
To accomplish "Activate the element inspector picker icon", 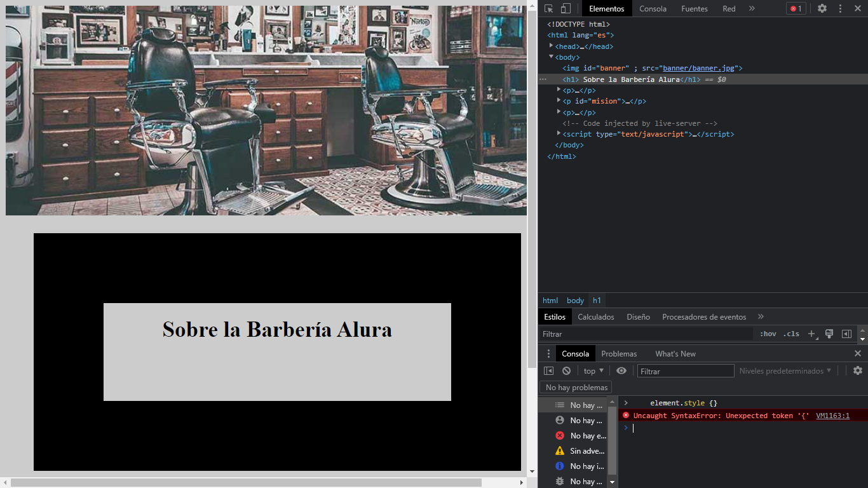I will tap(548, 8).
